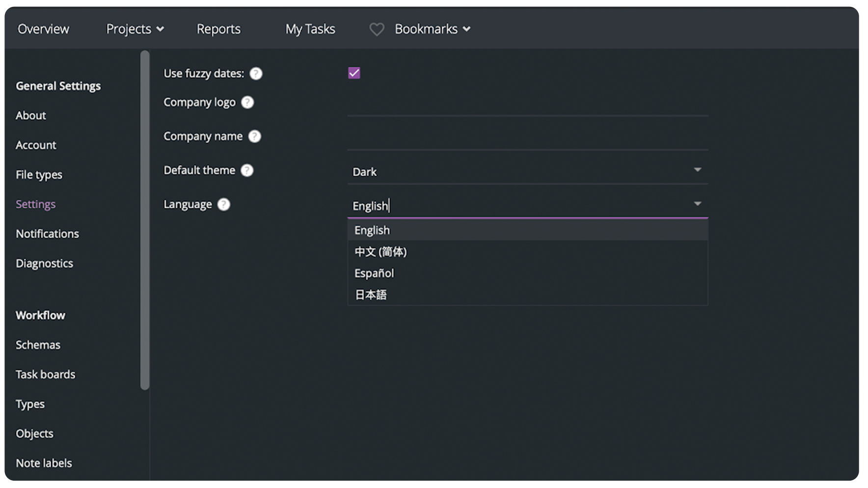Image resolution: width=868 pixels, height=488 pixels.
Task: Choose 日本語 in the language list
Action: pos(527,295)
